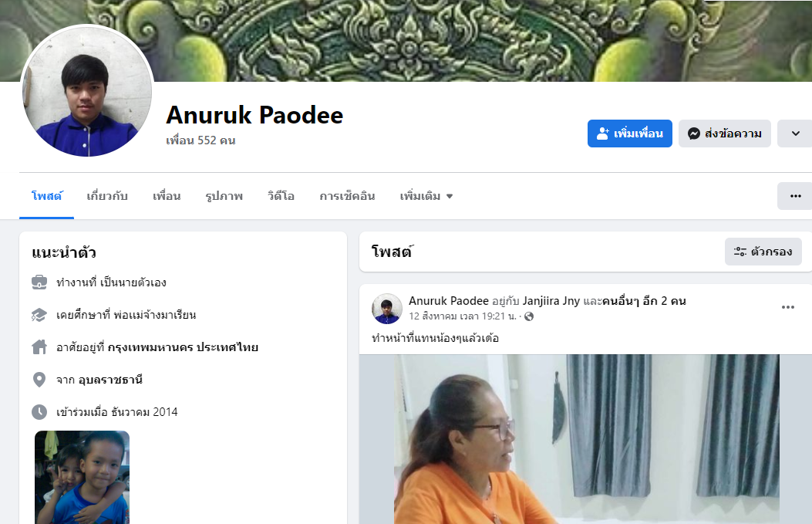Image resolution: width=812 pixels, height=524 pixels.
Task: Open the large profile picture
Action: pos(87,91)
